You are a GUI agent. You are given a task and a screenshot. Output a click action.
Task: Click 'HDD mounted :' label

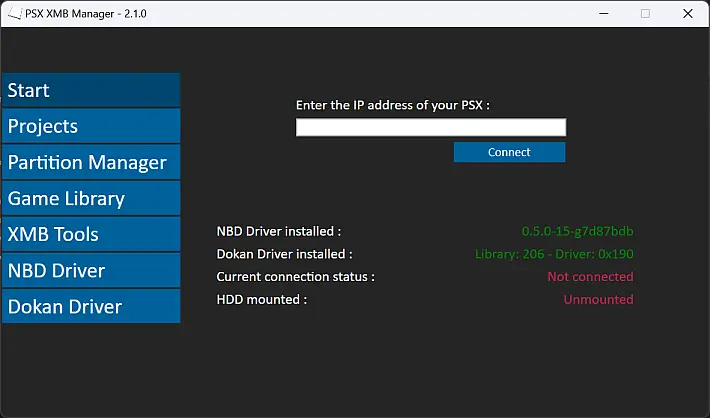click(262, 299)
